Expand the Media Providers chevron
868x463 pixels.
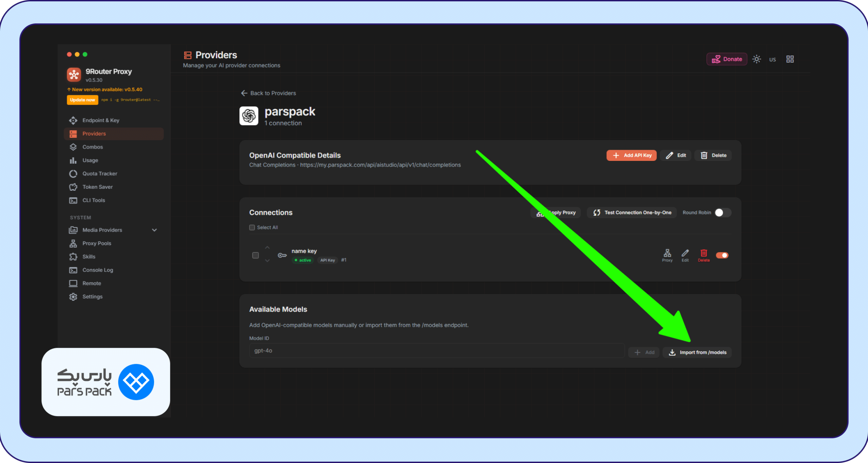coord(154,230)
